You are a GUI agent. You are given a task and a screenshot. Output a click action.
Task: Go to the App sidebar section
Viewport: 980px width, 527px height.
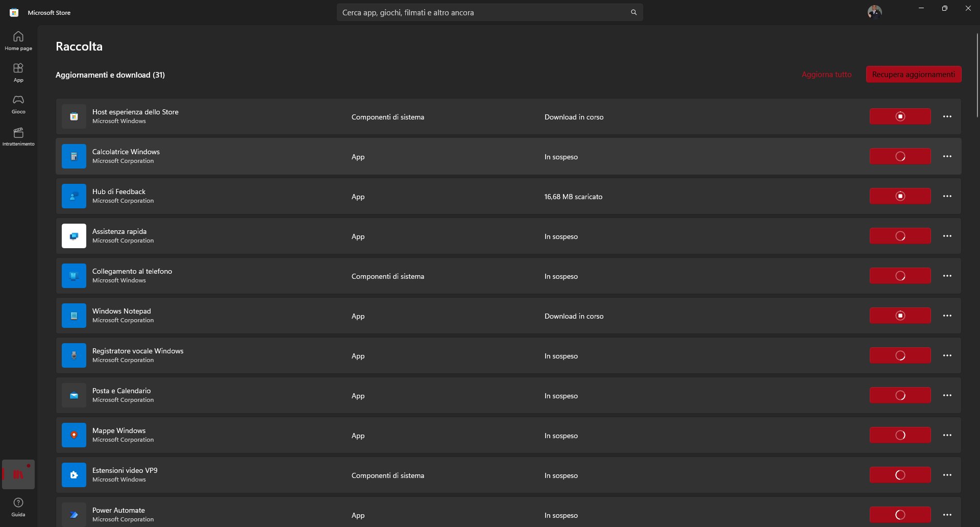18,73
